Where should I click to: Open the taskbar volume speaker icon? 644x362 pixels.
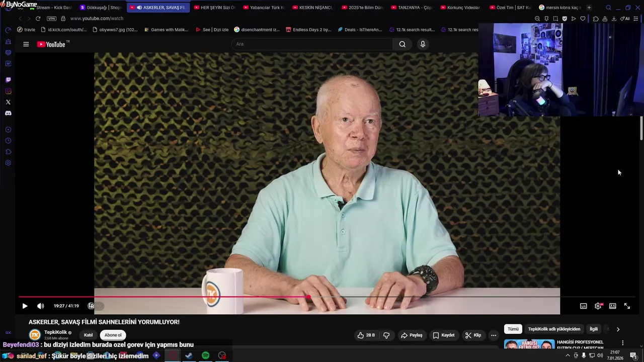[x=600, y=355]
